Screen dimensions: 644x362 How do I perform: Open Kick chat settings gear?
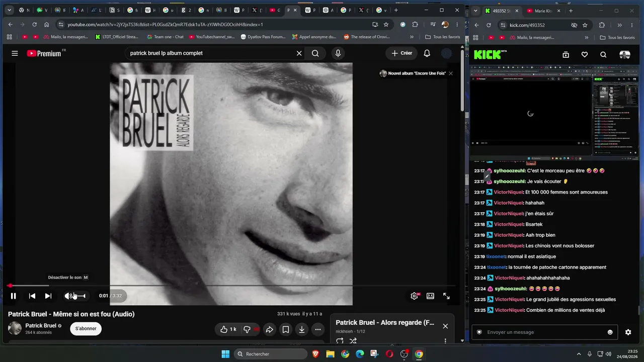coord(628,332)
